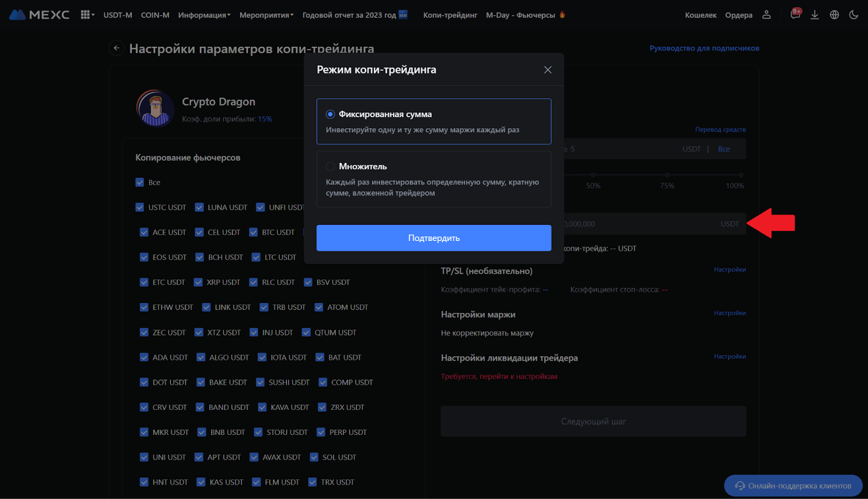Click the MEXC logo
Screen dimensions: 868x499
pos(39,15)
